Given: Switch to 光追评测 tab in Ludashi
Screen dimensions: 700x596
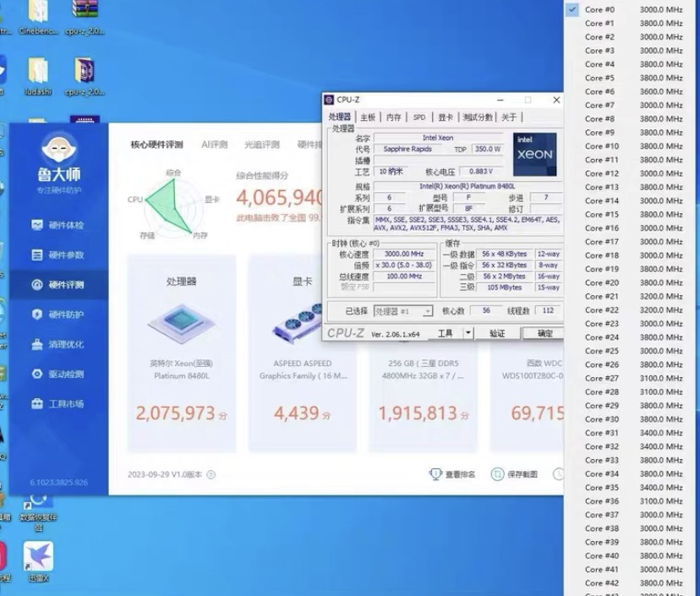Looking at the screenshot, I should pyautogui.click(x=261, y=145).
